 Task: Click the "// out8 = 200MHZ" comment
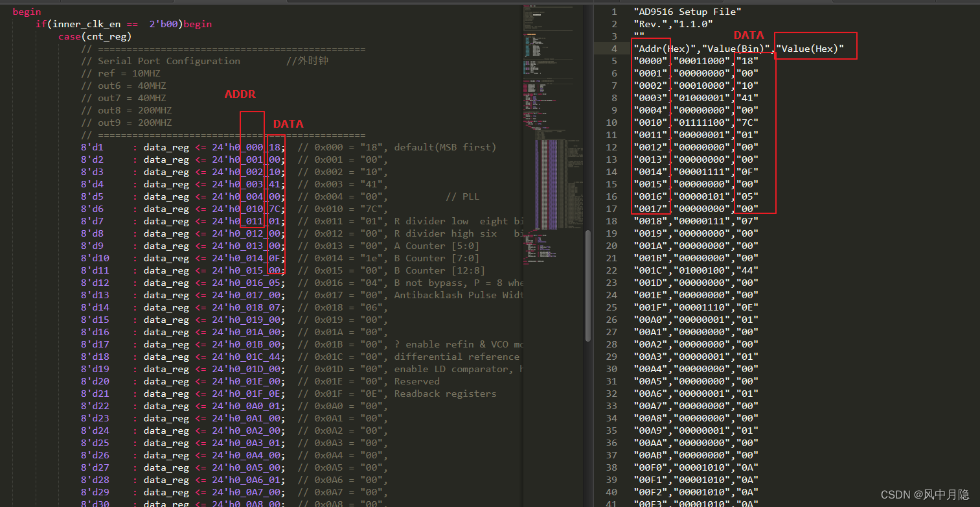pyautogui.click(x=126, y=110)
